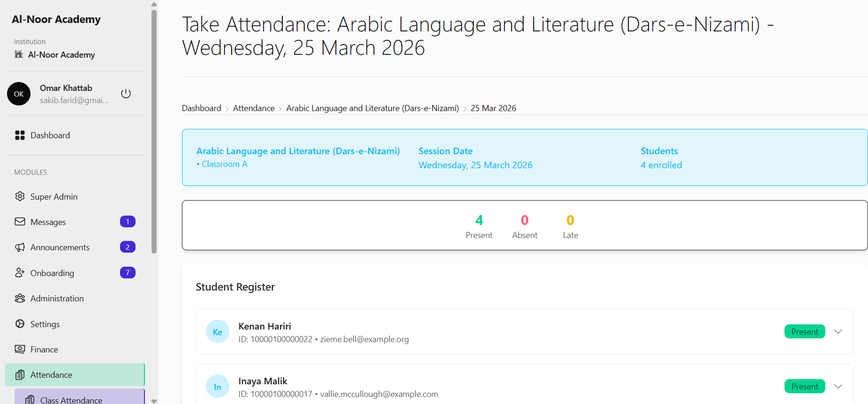868x404 pixels.
Task: Select the Attendance module
Action: [x=75, y=375]
